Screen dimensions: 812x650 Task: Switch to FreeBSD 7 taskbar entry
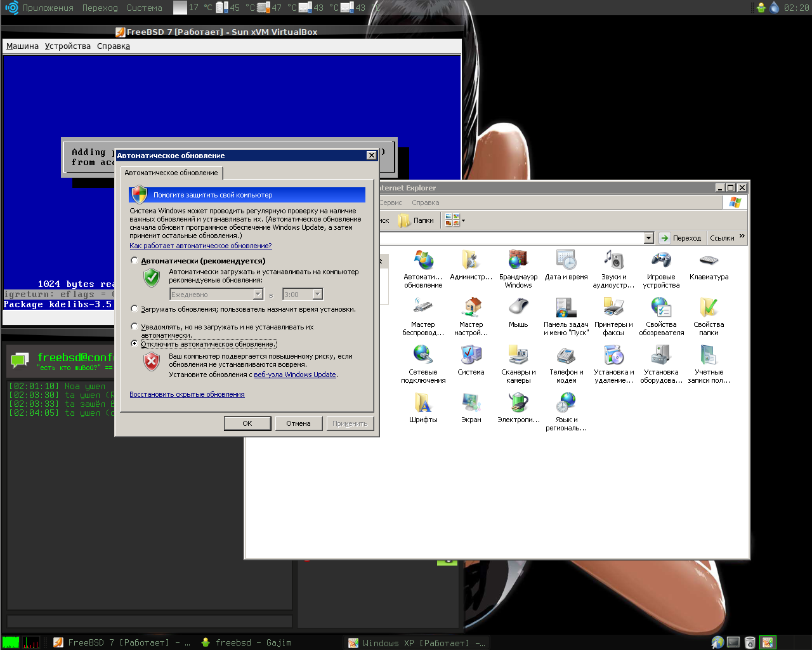point(121,642)
